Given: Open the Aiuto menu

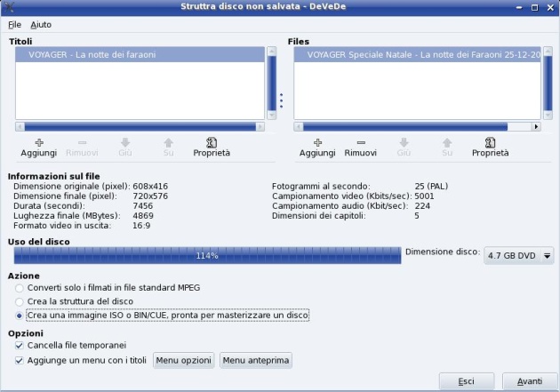Looking at the screenshot, I should (x=41, y=24).
